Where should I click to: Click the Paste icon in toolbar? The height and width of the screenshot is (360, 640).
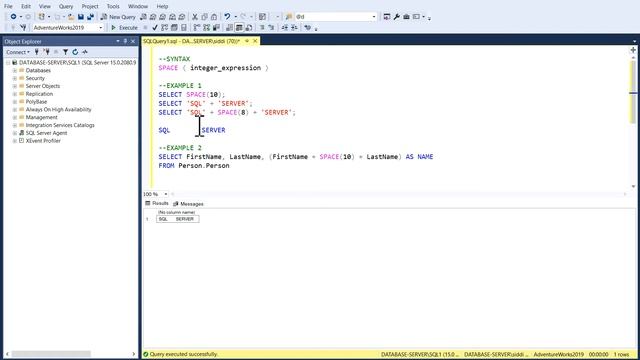(214, 17)
